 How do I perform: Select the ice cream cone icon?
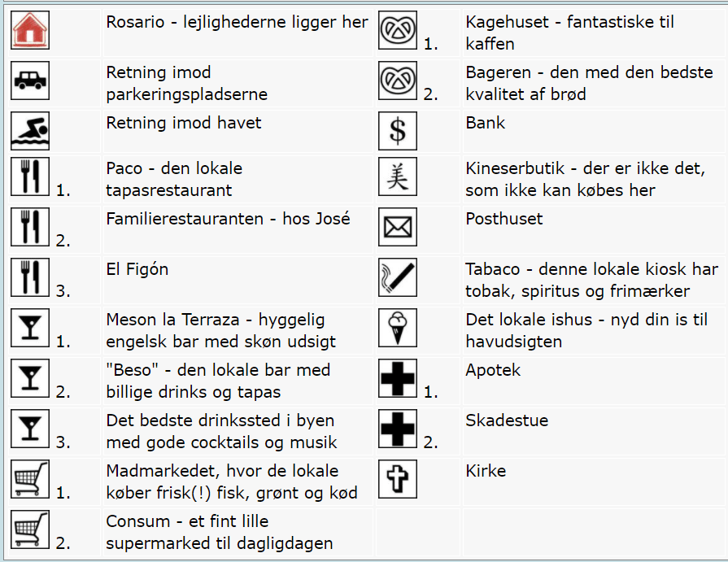tap(398, 328)
